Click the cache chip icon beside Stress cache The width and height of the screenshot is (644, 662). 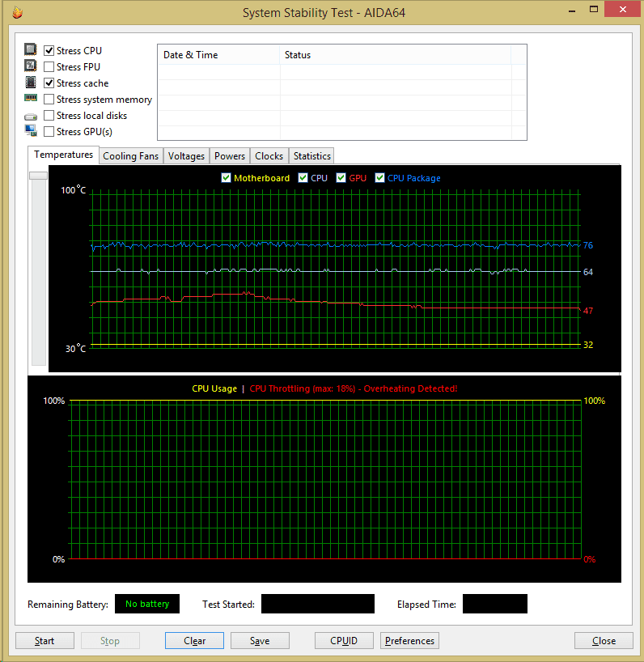tap(31, 82)
